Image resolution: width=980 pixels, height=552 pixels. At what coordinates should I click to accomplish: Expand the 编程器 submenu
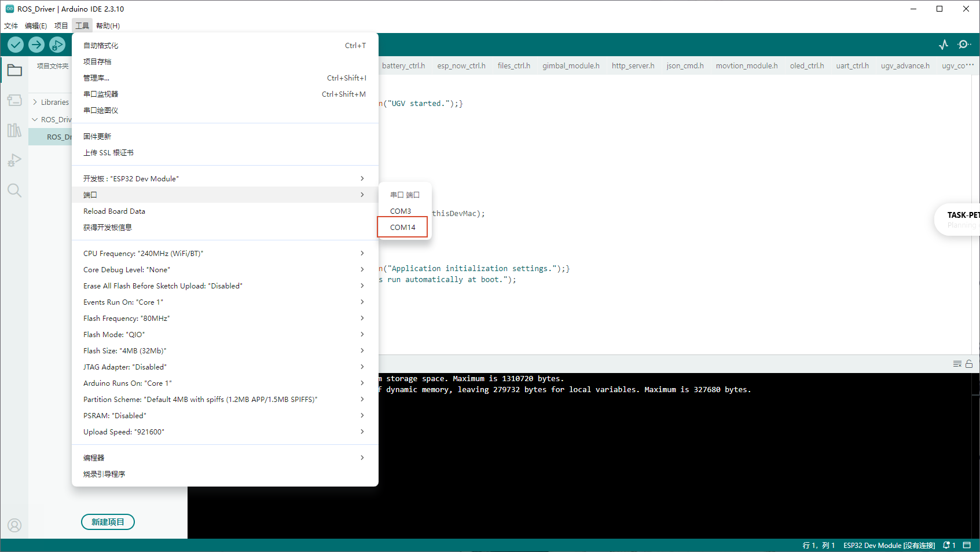pyautogui.click(x=225, y=458)
